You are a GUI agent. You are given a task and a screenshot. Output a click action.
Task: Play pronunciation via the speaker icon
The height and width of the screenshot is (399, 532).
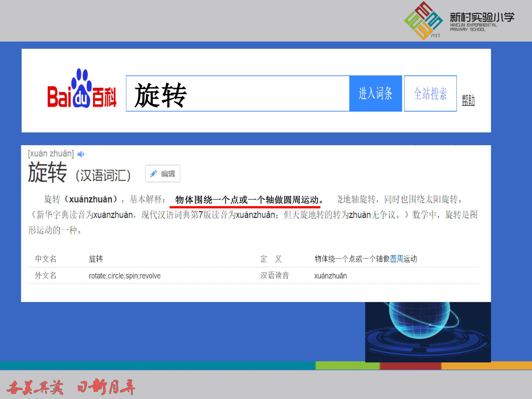[81, 154]
